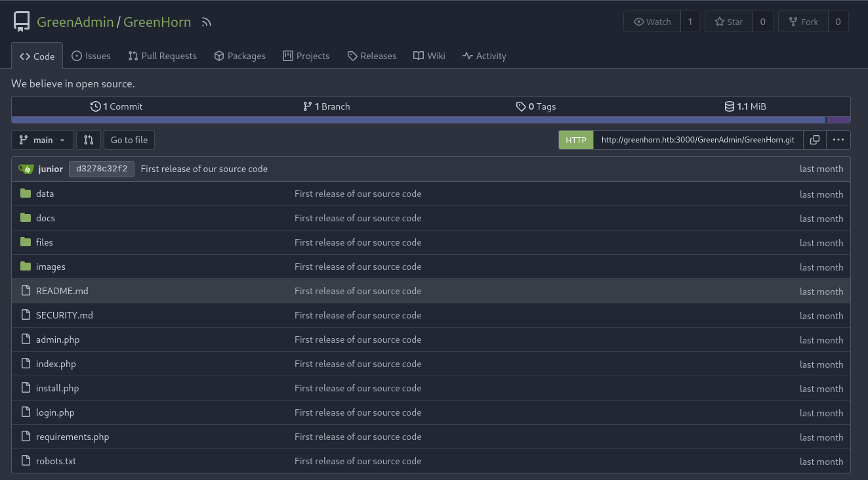Open the three-dots more operations menu

(838, 140)
